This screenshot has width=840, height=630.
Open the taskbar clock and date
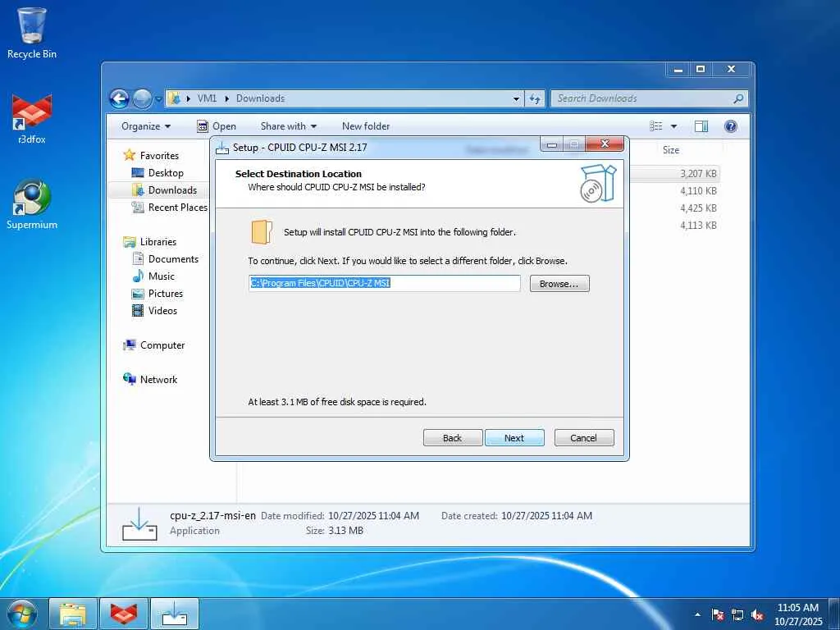(797, 614)
